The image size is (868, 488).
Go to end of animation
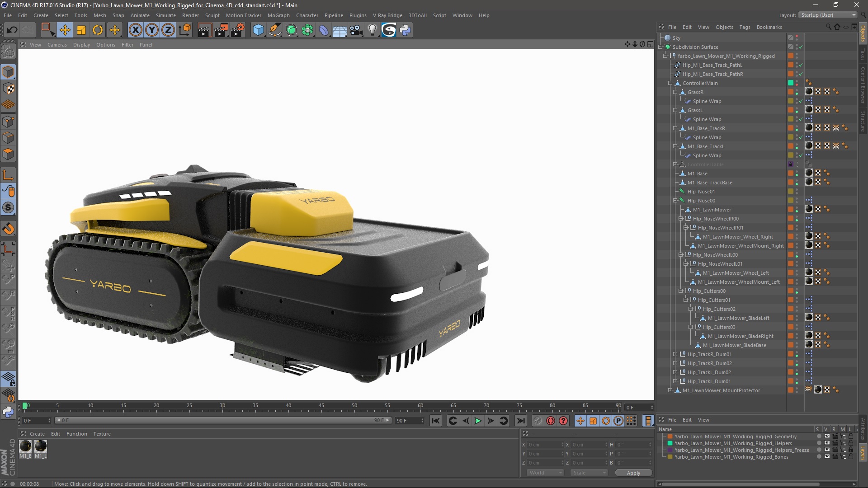point(521,421)
